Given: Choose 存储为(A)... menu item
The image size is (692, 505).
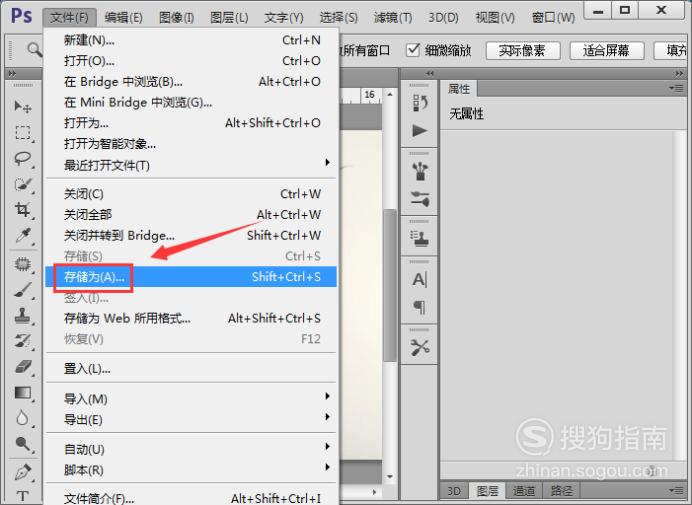Looking at the screenshot, I should point(191,277).
